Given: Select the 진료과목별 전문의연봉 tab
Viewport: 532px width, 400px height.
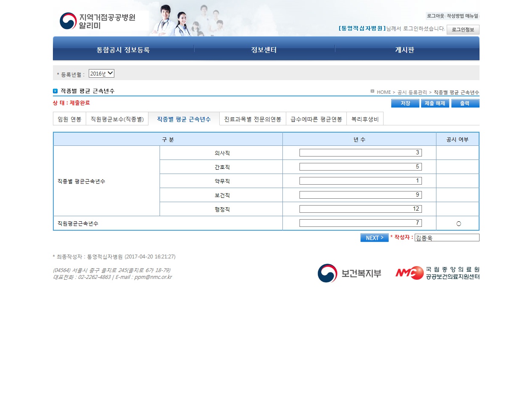Looking at the screenshot, I should tap(253, 119).
